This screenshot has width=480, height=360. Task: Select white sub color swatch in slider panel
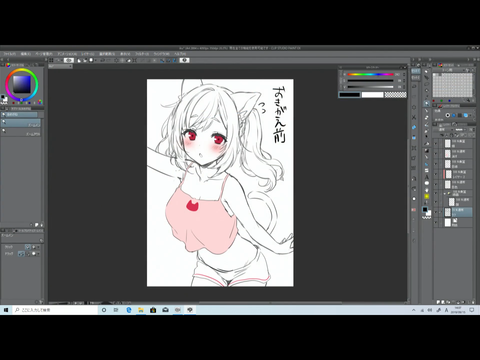tap(372, 95)
